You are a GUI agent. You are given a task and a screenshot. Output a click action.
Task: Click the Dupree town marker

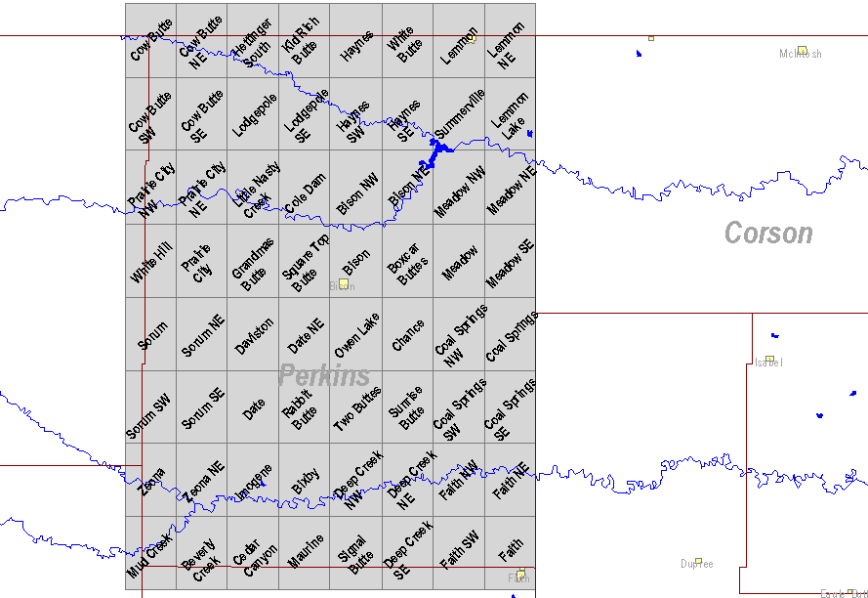698,562
